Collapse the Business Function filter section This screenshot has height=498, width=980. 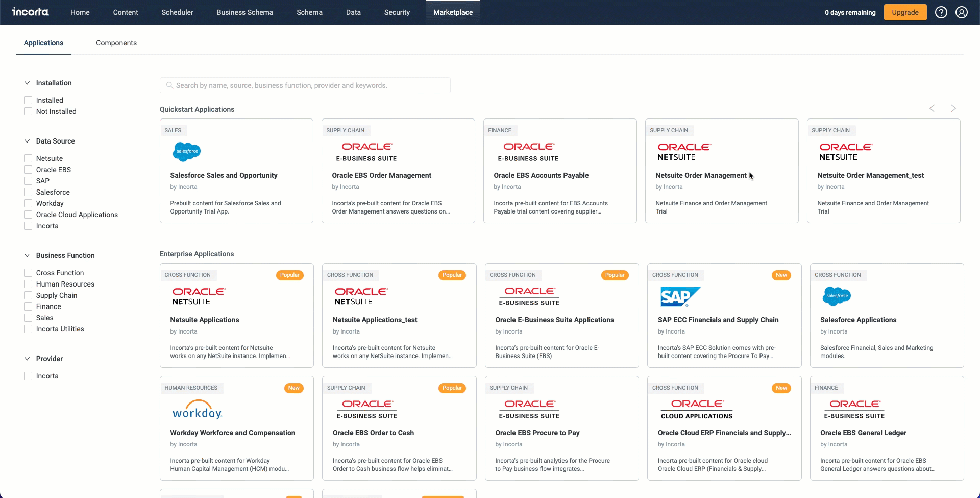coord(27,255)
